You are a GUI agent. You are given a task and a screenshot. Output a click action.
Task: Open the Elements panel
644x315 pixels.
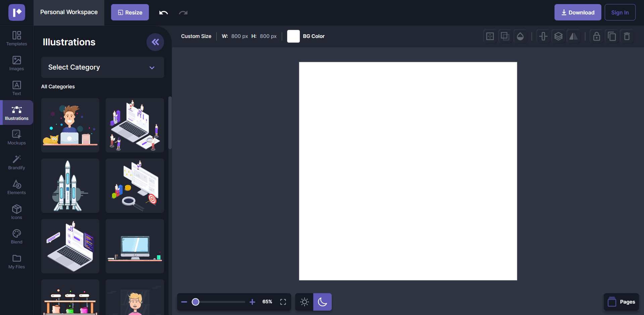[16, 187]
